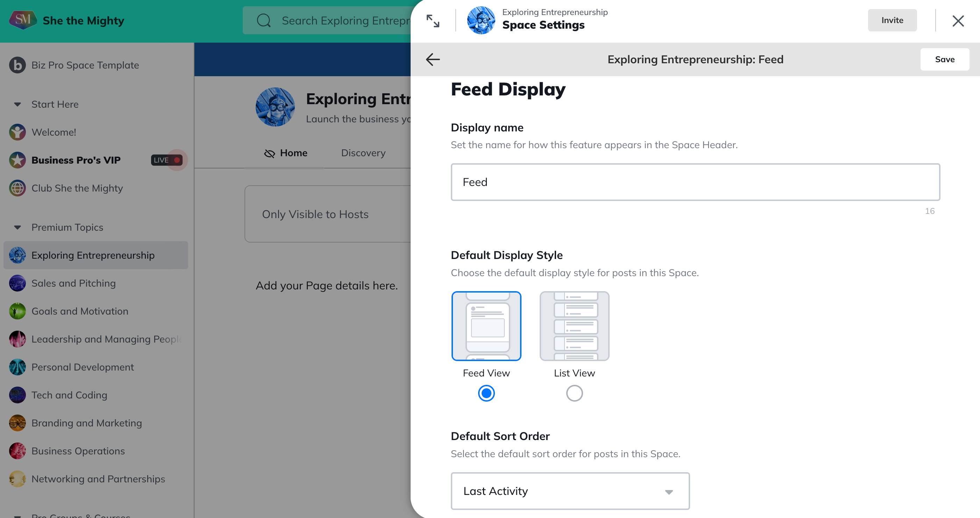Screen dimensions: 980x518
Task: Click the expand panel arrows icon
Action: (433, 21)
